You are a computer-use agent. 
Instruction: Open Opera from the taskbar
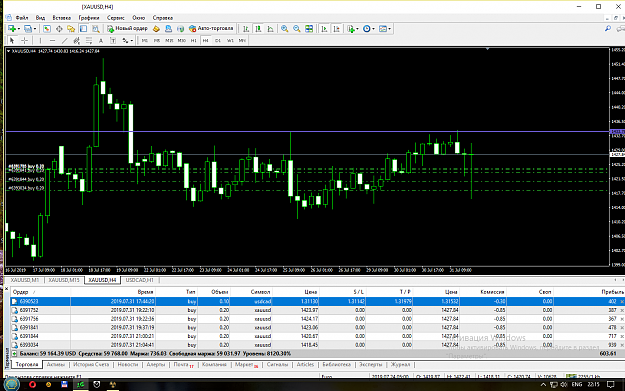(32, 384)
